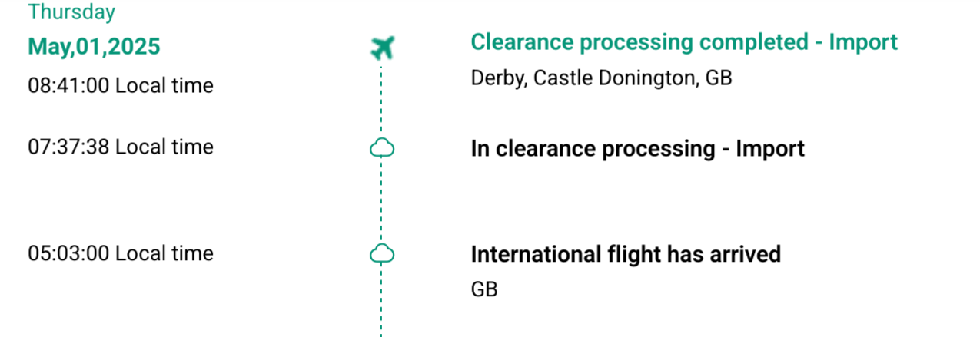The image size is (980, 337).
Task: Click dashed timeline segment between the two clouds
Action: click(x=382, y=201)
